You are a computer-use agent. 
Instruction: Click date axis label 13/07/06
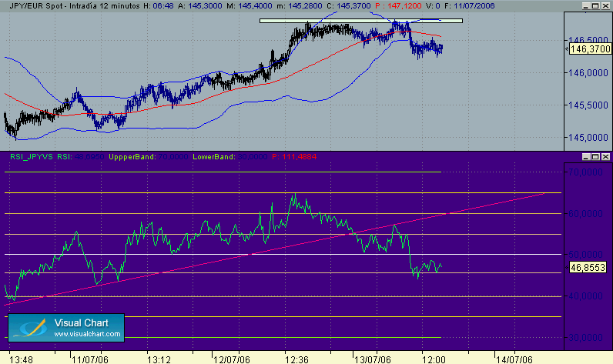pos(373,359)
